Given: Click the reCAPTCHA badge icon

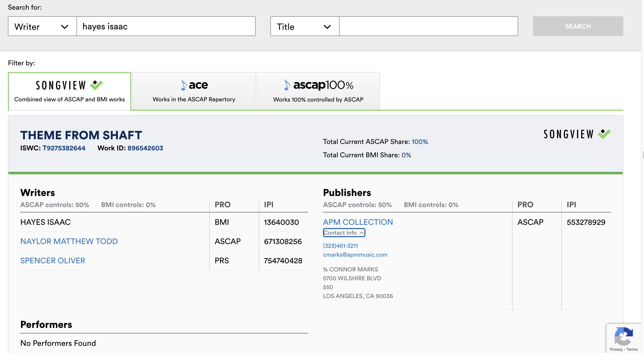Looking at the screenshot, I should pyautogui.click(x=624, y=336).
